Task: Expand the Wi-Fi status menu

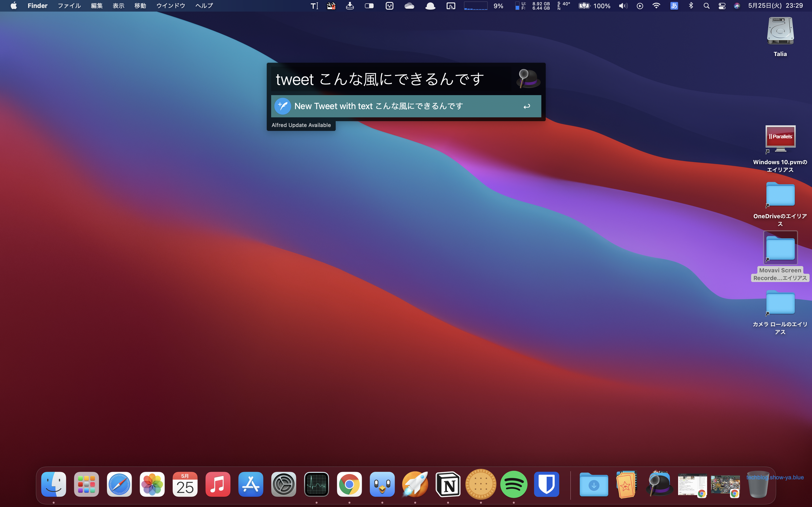Action: pyautogui.click(x=656, y=6)
